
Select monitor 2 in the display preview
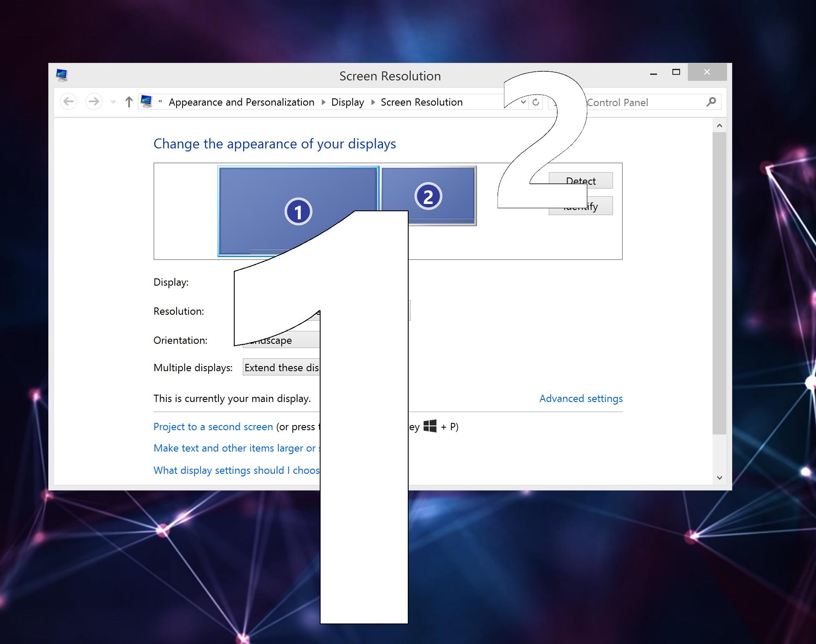click(427, 196)
